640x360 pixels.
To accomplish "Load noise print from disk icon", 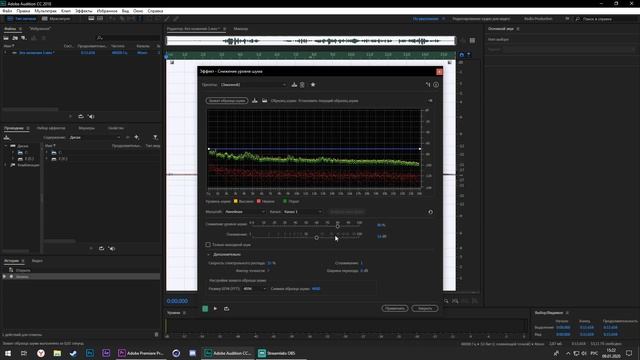I will click(x=264, y=100).
